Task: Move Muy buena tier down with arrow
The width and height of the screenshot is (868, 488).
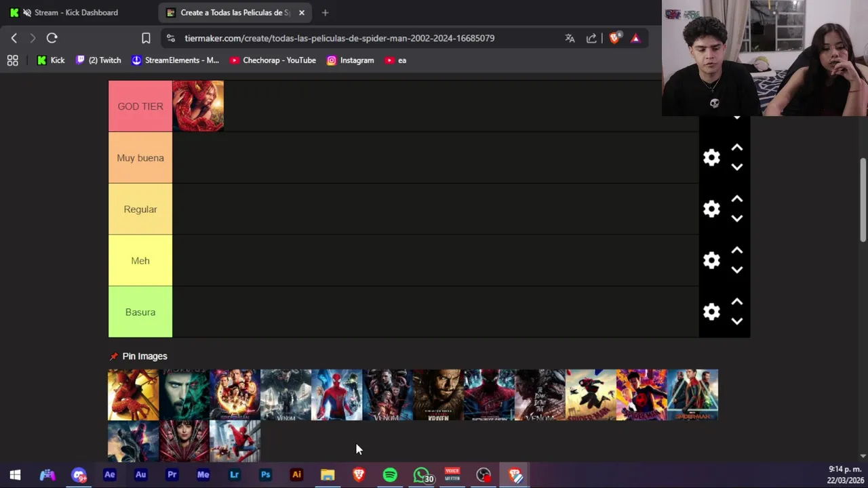Action: (x=737, y=167)
